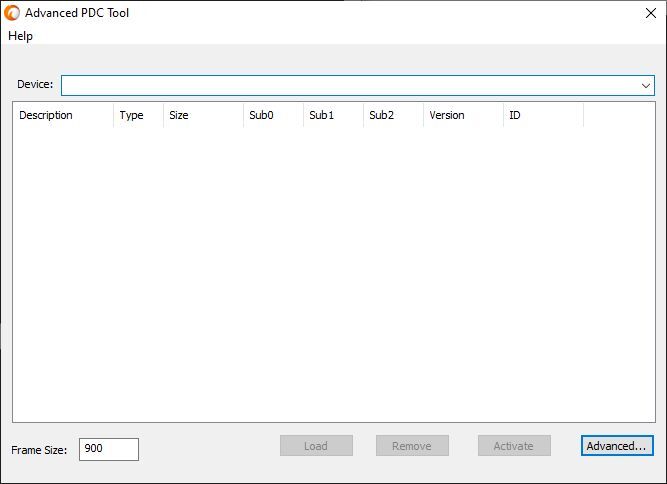Open the Help menu
Image resolution: width=667 pixels, height=484 pixels.
(20, 36)
